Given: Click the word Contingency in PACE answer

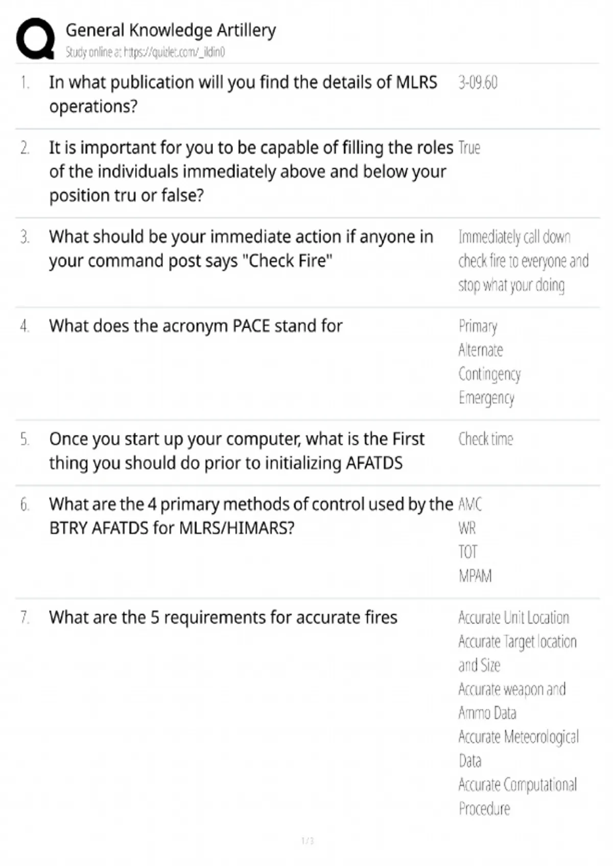Looking at the screenshot, I should (489, 374).
